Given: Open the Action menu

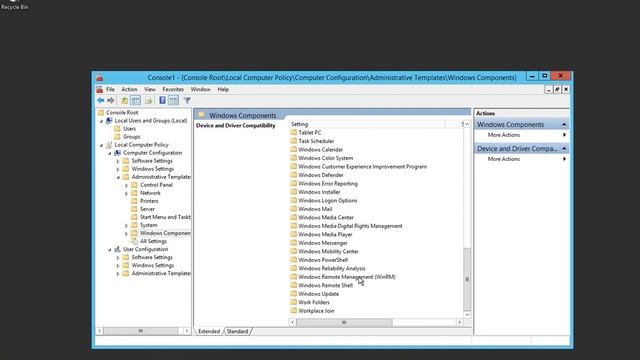Looking at the screenshot, I should tap(129, 89).
